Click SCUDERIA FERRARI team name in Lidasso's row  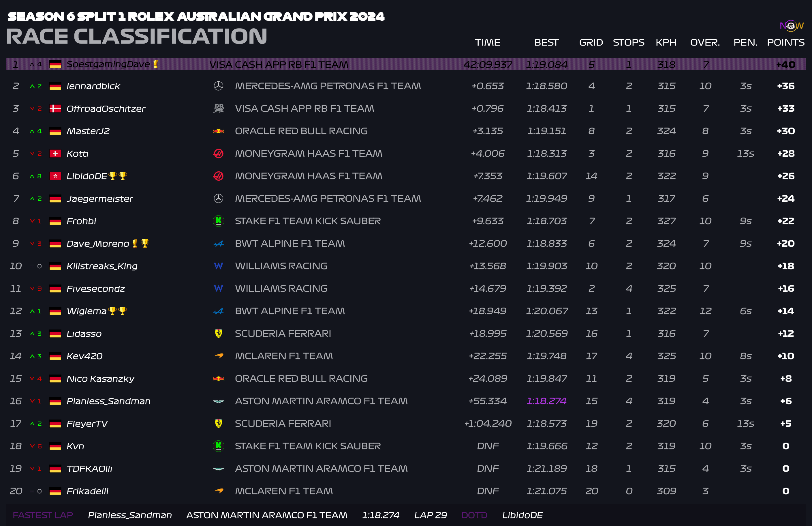[x=283, y=334]
